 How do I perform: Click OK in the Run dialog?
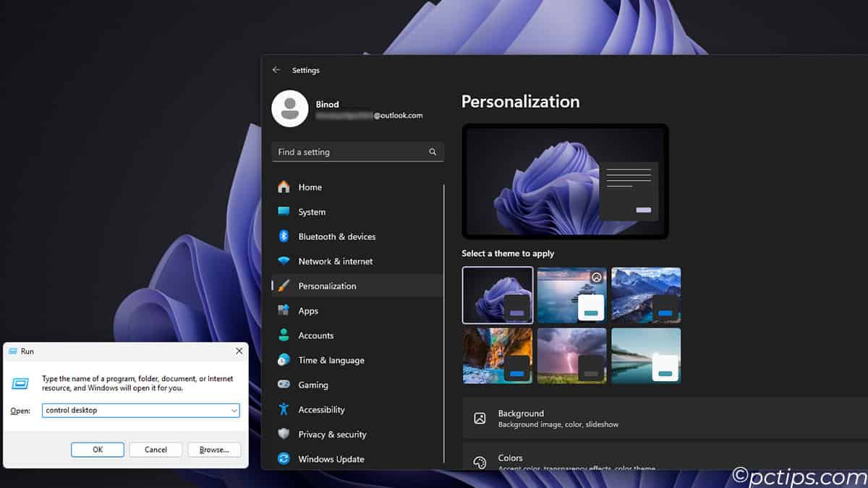tap(97, 449)
